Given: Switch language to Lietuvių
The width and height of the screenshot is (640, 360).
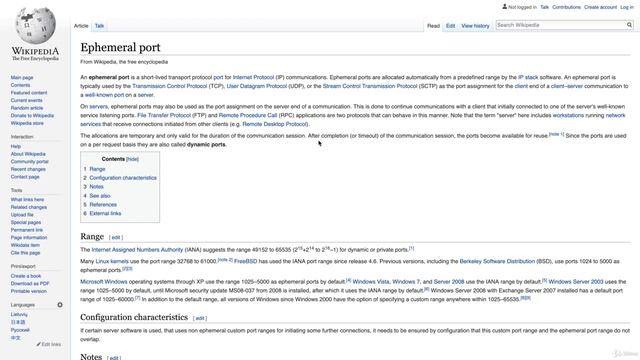Looking at the screenshot, I should coord(19,315).
